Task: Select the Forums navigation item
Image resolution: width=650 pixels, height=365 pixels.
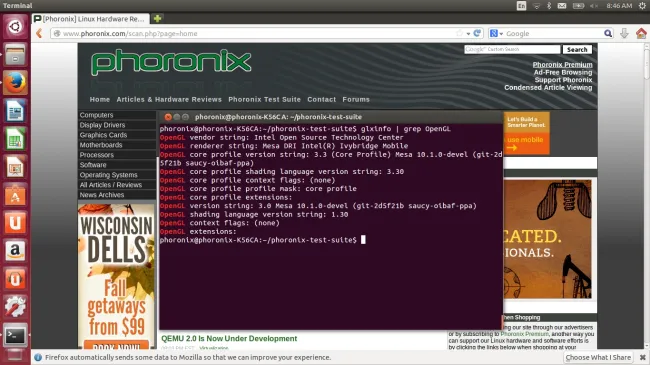Action: pyautogui.click(x=356, y=100)
